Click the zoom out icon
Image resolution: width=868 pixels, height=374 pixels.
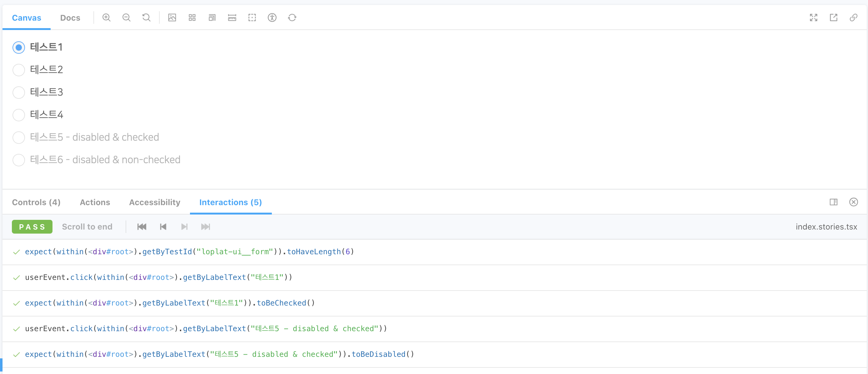126,18
